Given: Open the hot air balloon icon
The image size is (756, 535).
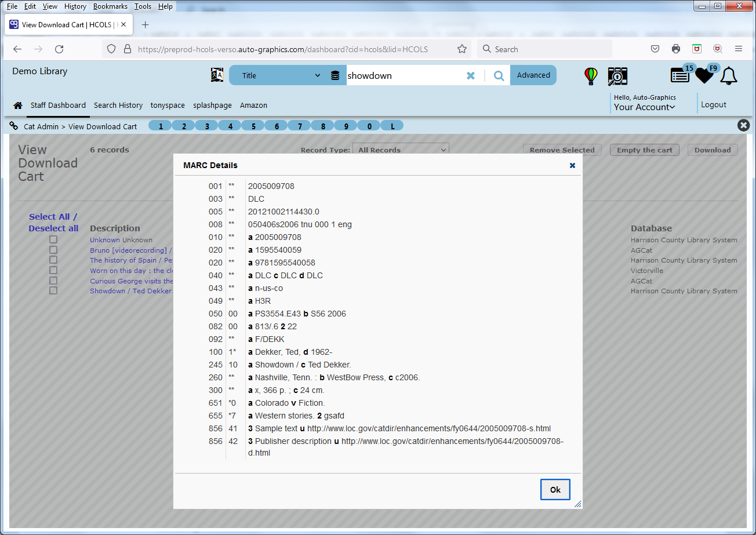Looking at the screenshot, I should click(591, 76).
